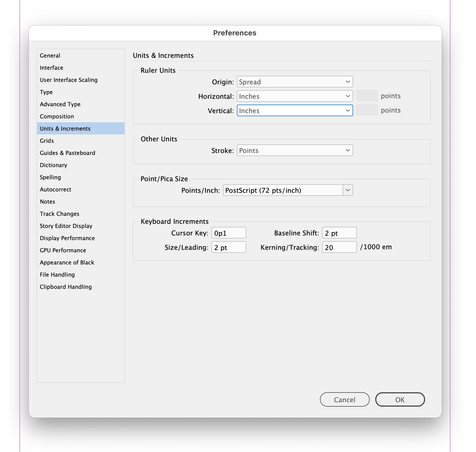Screen dimensions: 476x452
Task: Select Advanced Type category
Action: click(81, 104)
